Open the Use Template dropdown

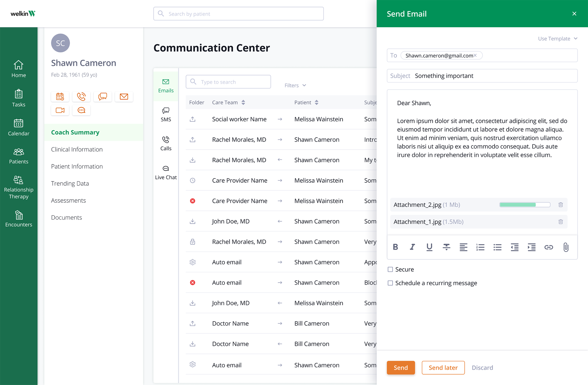click(x=558, y=38)
